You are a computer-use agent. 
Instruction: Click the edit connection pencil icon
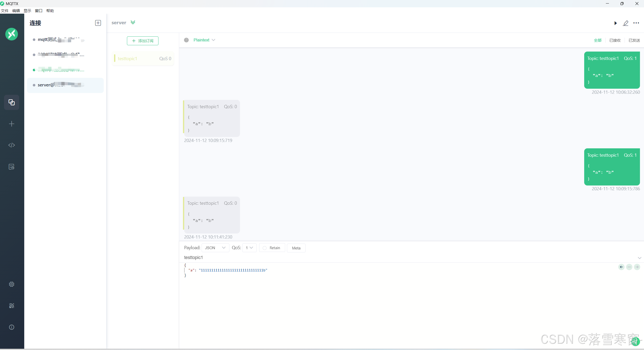626,23
